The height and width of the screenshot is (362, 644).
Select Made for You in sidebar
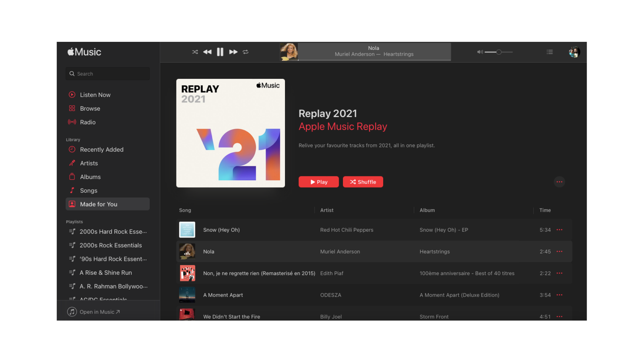tap(108, 204)
